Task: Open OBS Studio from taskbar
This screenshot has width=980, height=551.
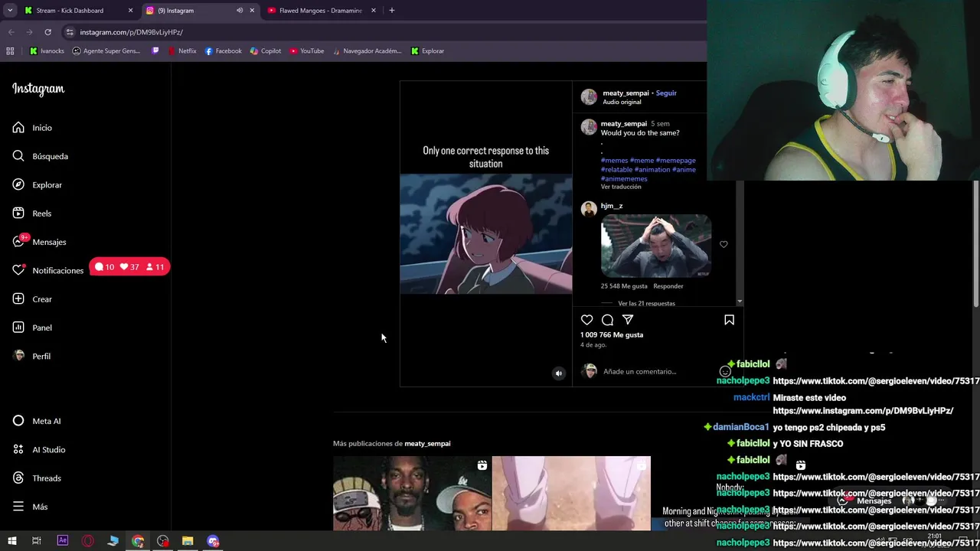Action: point(163,541)
